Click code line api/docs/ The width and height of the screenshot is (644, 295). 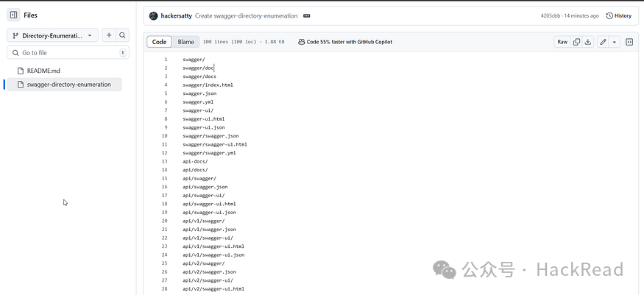tap(195, 170)
